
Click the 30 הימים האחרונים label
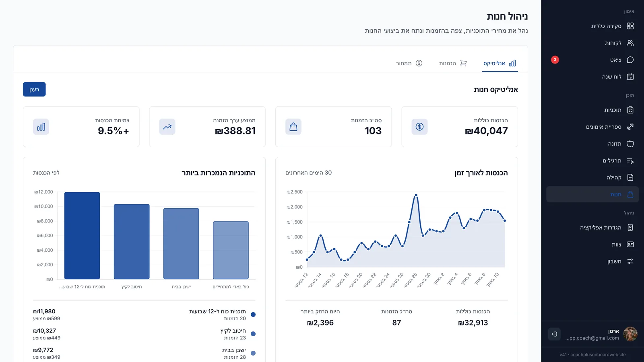pyautogui.click(x=309, y=173)
